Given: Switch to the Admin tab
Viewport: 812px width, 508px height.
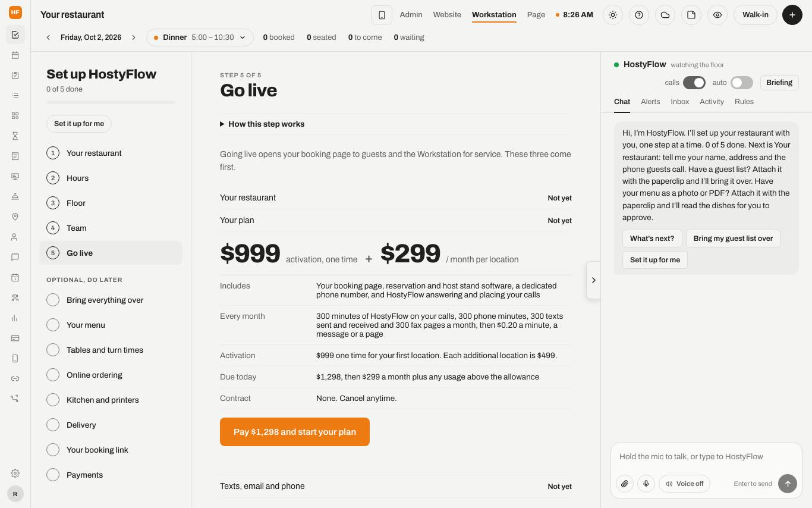Looking at the screenshot, I should click(x=411, y=15).
